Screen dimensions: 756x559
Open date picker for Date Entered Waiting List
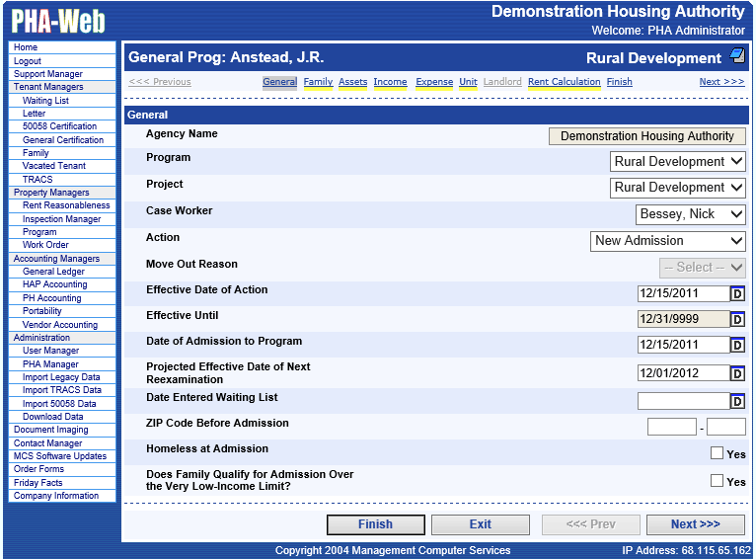click(x=737, y=401)
